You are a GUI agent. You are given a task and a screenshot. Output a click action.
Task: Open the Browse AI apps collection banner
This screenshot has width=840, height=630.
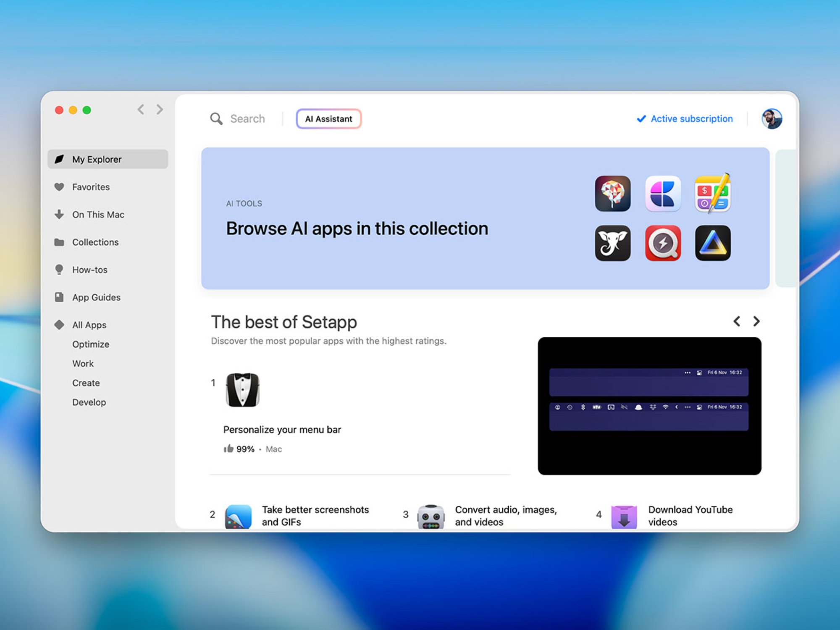click(x=357, y=228)
